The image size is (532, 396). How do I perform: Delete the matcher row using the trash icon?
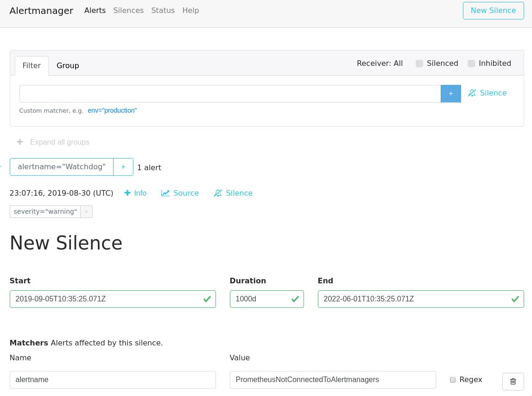click(x=513, y=381)
